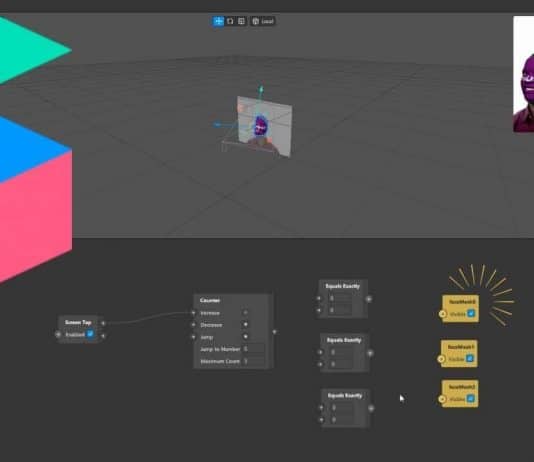This screenshot has height=462, width=534.
Task: Select the faceMesh0 patch title
Action: point(462,302)
